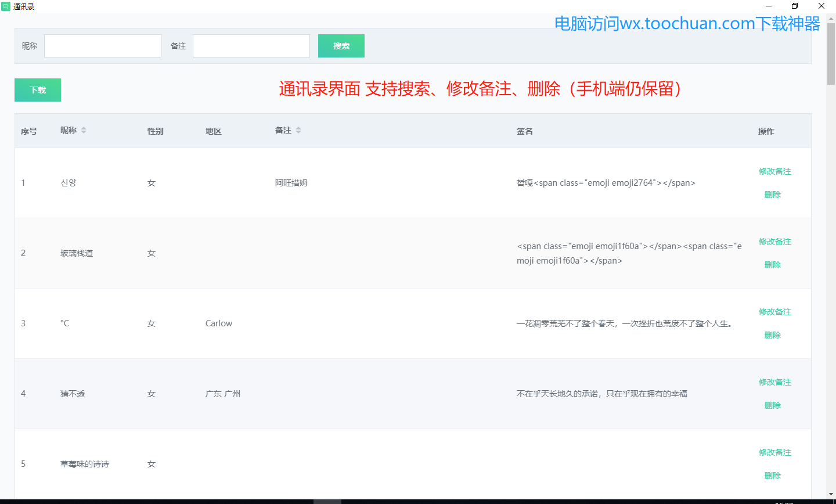
Task: Sort the 备注 column with its arrow icon
Action: coord(298,130)
